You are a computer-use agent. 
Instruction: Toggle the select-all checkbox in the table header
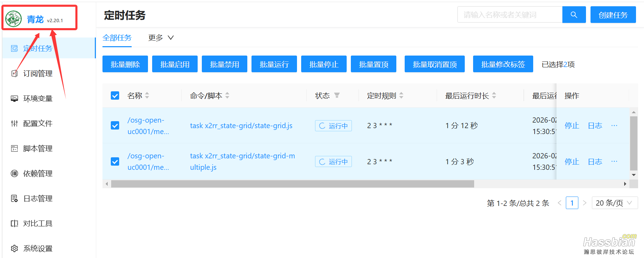click(115, 95)
